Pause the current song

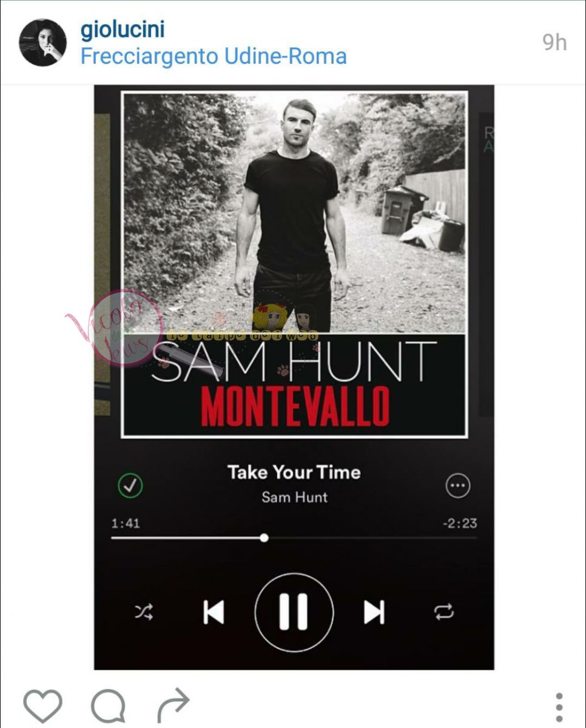coord(294,612)
